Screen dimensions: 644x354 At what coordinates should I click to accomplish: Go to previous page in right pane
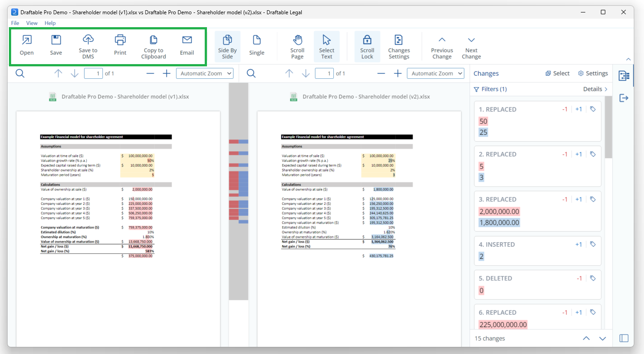(x=289, y=73)
